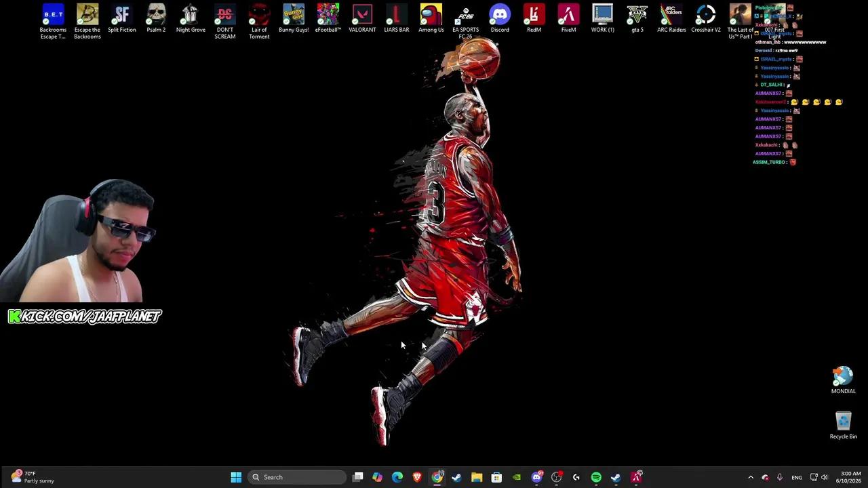Select the RedM desktop icon
The height and width of the screenshot is (488, 868).
pyautogui.click(x=534, y=18)
